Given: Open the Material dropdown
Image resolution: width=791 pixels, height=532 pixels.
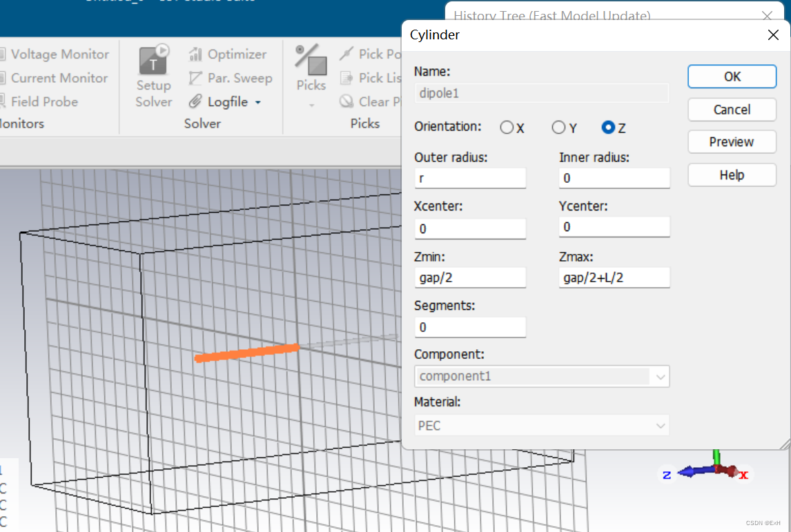Looking at the screenshot, I should [542, 426].
